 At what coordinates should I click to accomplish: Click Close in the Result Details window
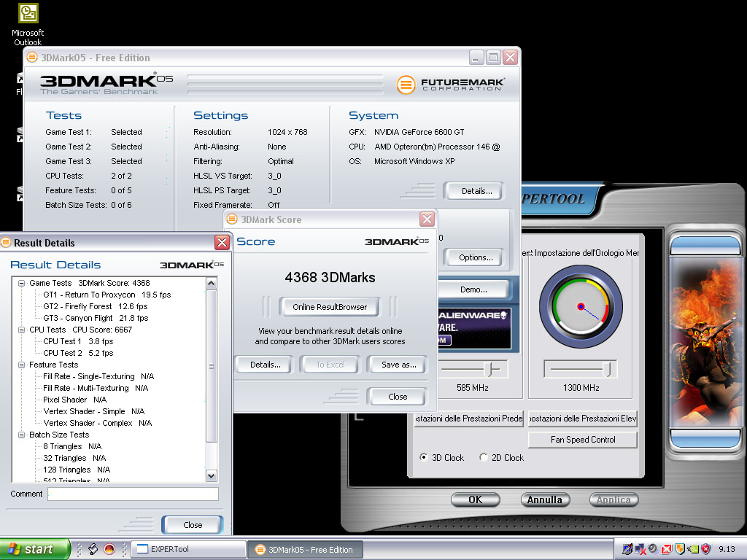click(x=193, y=525)
